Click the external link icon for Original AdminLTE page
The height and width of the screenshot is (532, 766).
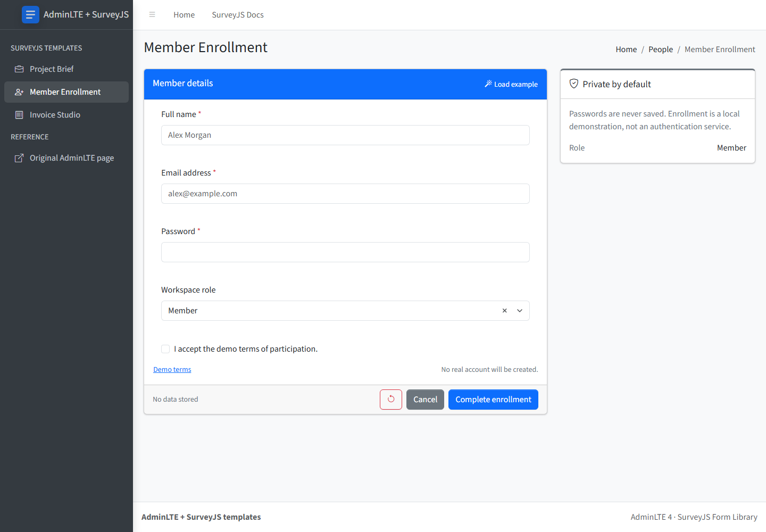[x=19, y=158]
